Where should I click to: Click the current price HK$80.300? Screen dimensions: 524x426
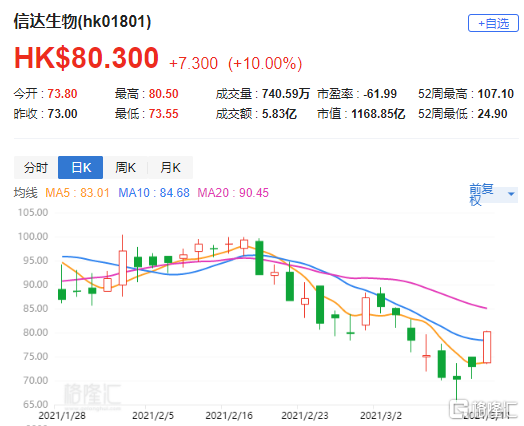86,58
